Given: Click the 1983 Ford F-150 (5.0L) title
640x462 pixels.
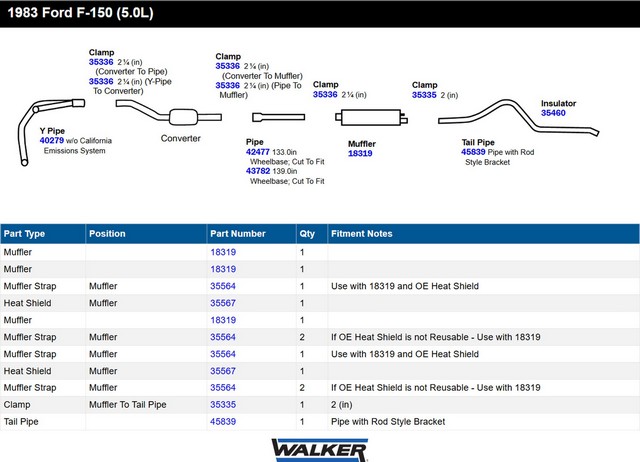Looking at the screenshot, I should pos(80,13).
